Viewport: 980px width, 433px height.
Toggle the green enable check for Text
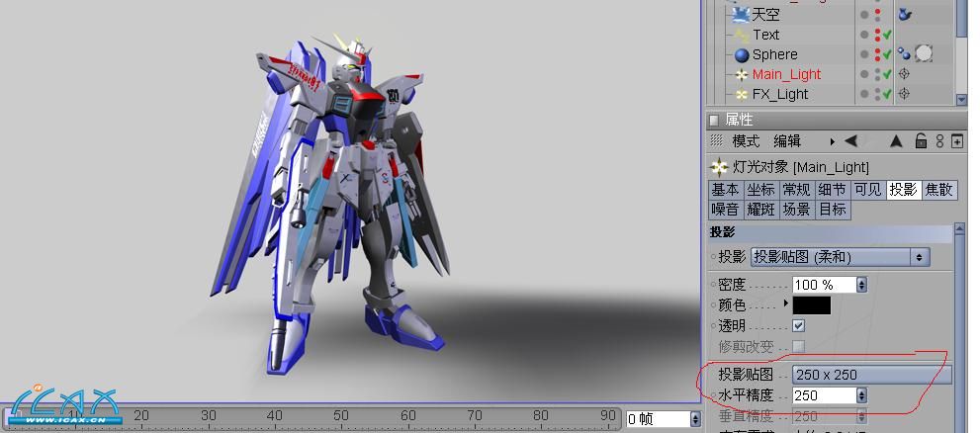887,35
